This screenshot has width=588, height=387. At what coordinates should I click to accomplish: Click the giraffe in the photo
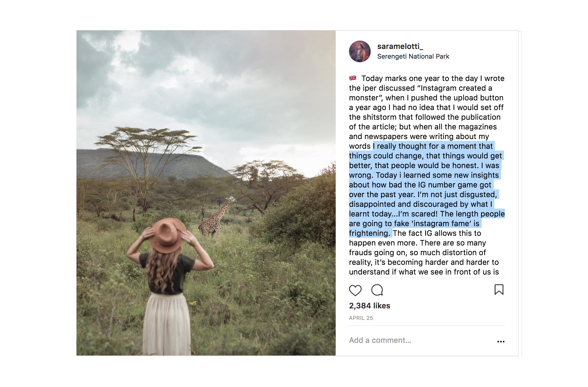[x=216, y=217]
